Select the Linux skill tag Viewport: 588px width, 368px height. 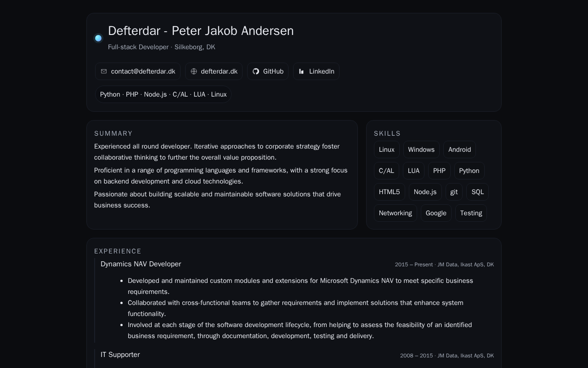tap(387, 149)
